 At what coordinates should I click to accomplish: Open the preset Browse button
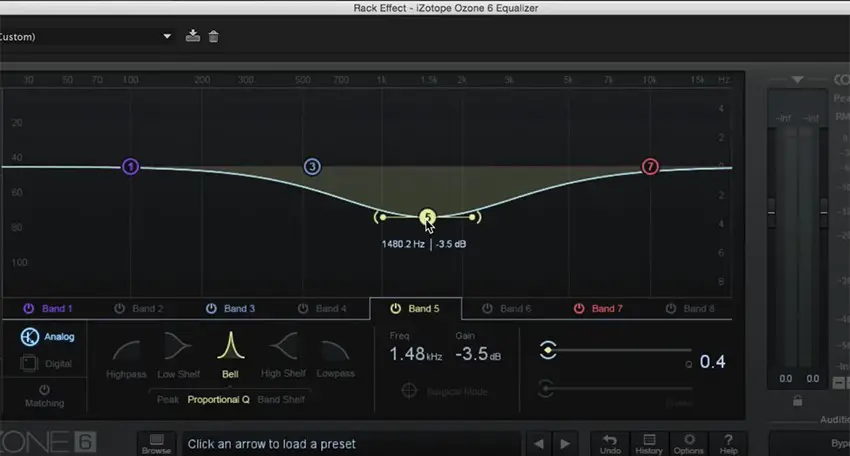pos(156,444)
